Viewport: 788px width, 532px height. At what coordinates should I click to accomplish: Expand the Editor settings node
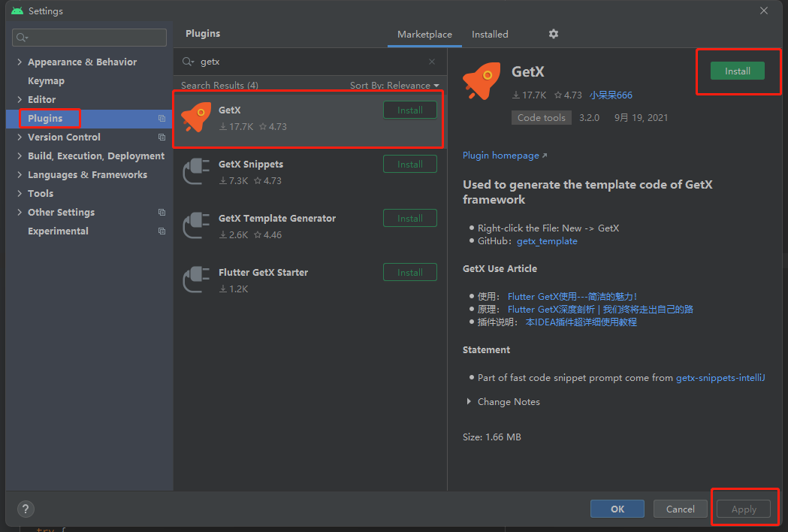click(x=20, y=99)
